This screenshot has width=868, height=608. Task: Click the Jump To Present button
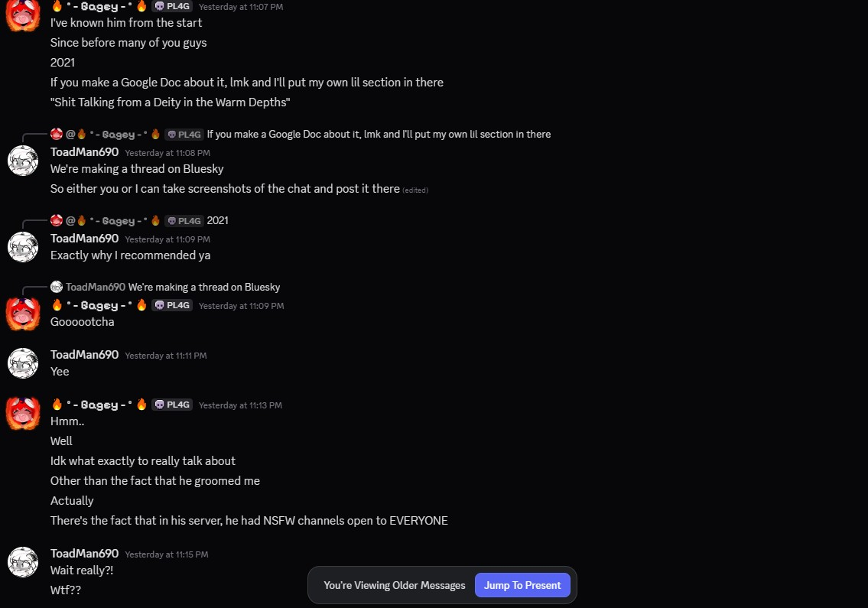(x=522, y=585)
